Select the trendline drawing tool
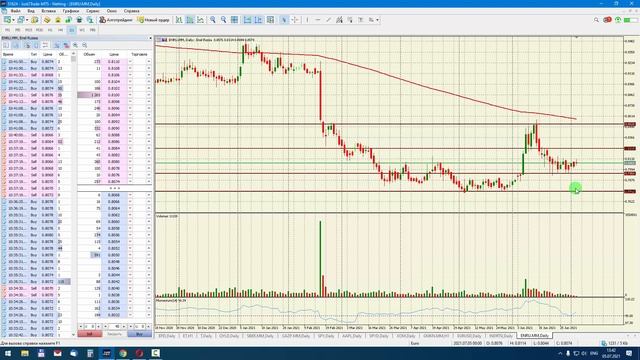 pyautogui.click(x=329, y=20)
